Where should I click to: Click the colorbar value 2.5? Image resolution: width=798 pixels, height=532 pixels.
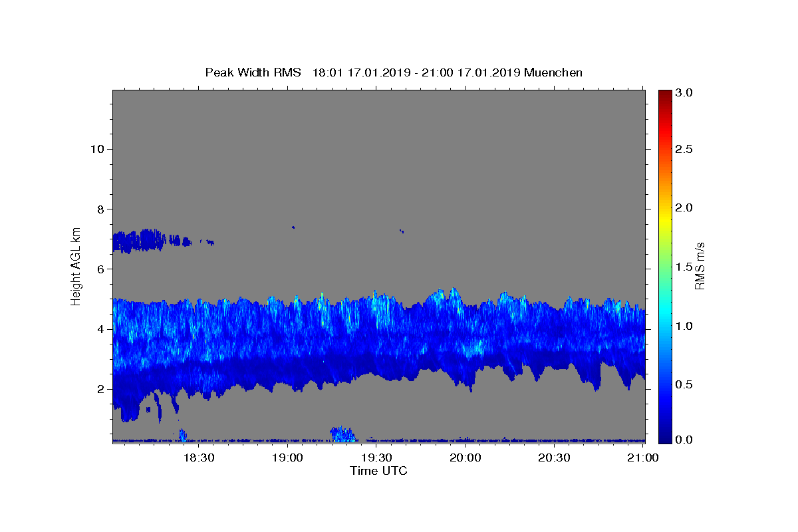point(686,150)
